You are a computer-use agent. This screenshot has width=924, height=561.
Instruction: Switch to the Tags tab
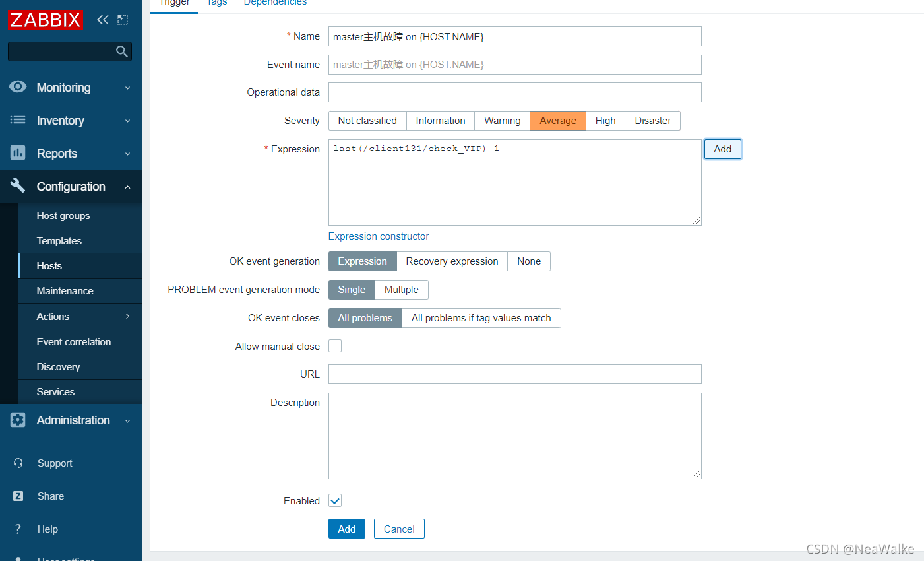coord(217,3)
